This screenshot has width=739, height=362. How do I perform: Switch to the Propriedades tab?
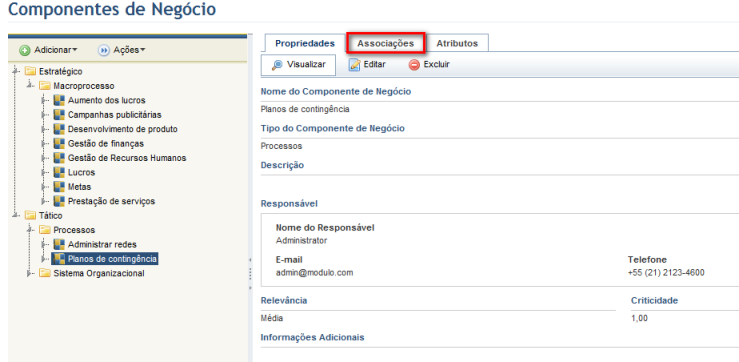click(x=305, y=43)
